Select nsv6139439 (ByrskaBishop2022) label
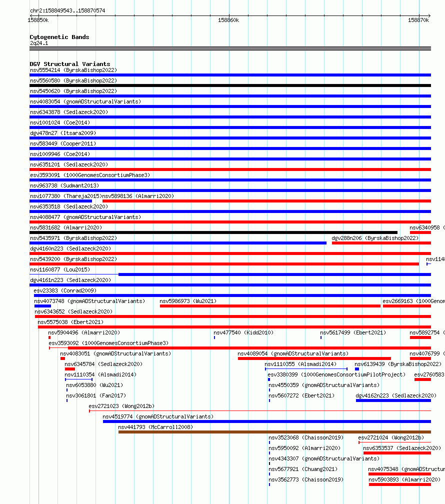The width and height of the screenshot is (445, 504). point(397,364)
